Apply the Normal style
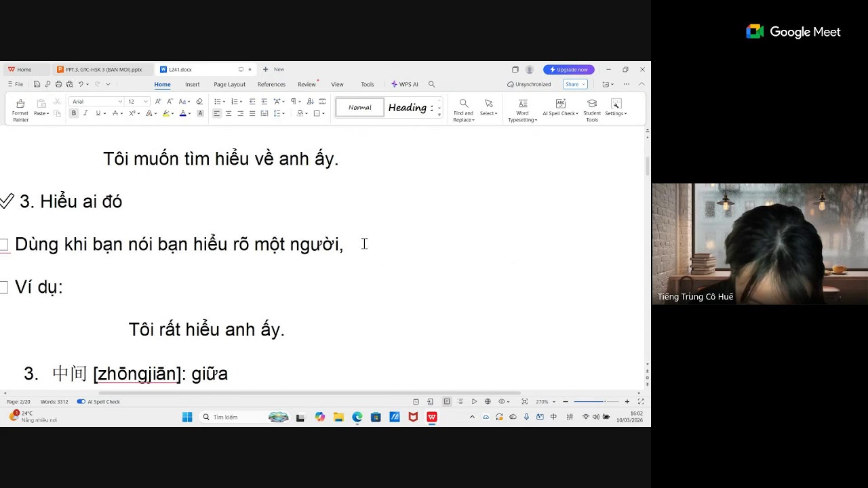 click(x=359, y=107)
